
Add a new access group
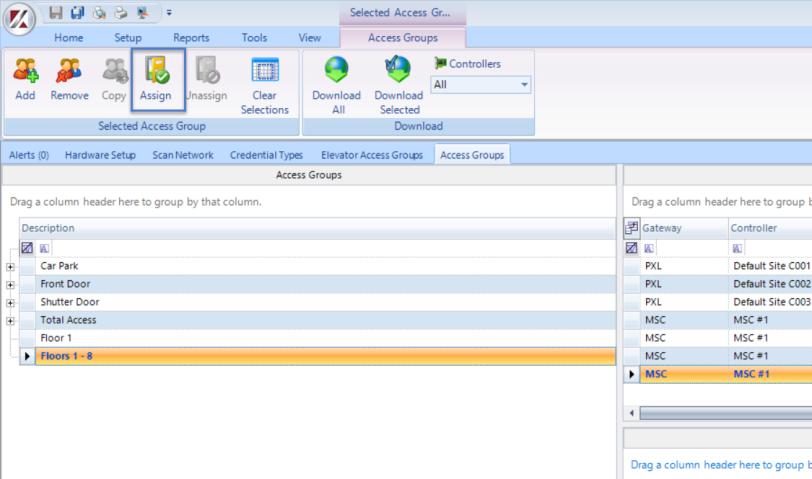(x=25, y=79)
